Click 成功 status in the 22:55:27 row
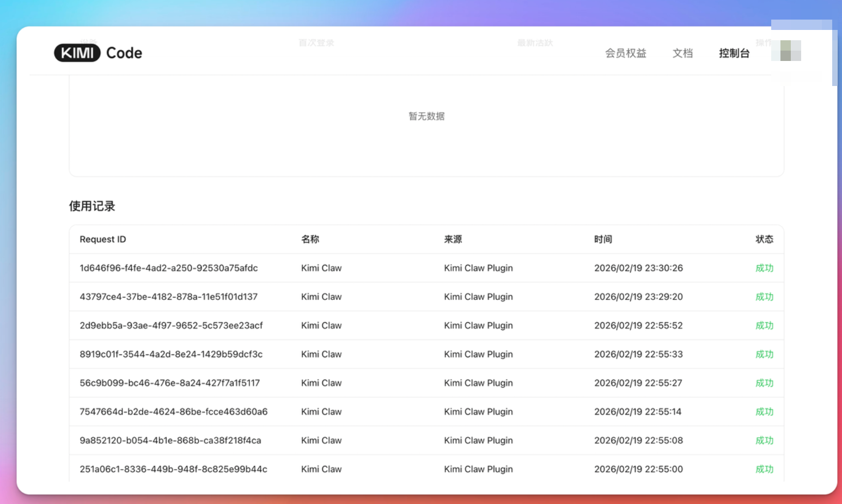The image size is (842, 504). [x=764, y=383]
